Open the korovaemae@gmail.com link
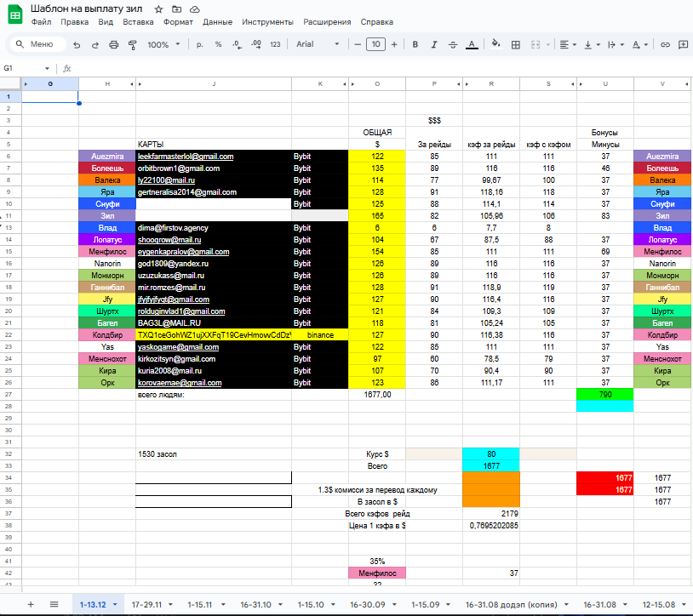Image resolution: width=693 pixels, height=616 pixels. coord(180,383)
